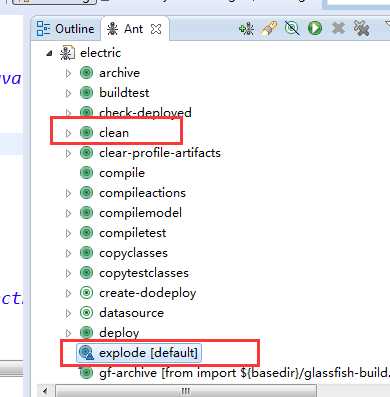
Task: Select the create-dodeploy target label
Action: pyautogui.click(x=147, y=293)
